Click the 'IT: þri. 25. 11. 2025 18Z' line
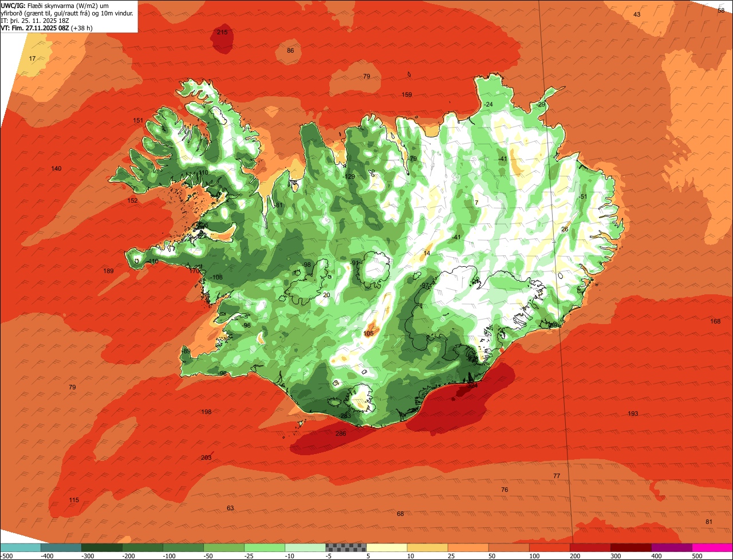Viewport: 733px width, 560px height. (36, 20)
